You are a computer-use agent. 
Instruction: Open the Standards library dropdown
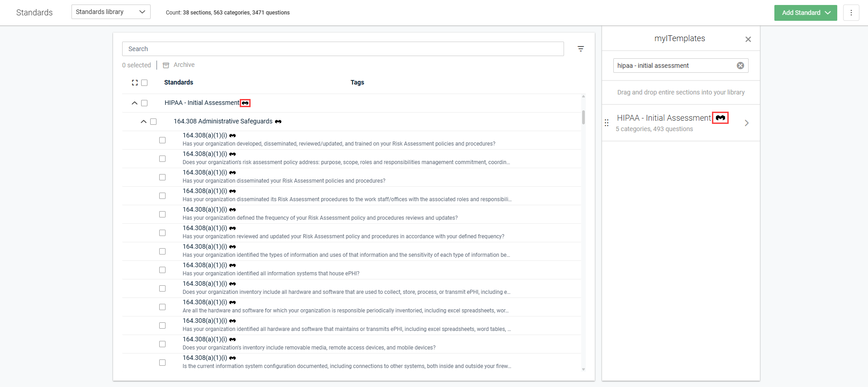(x=111, y=12)
